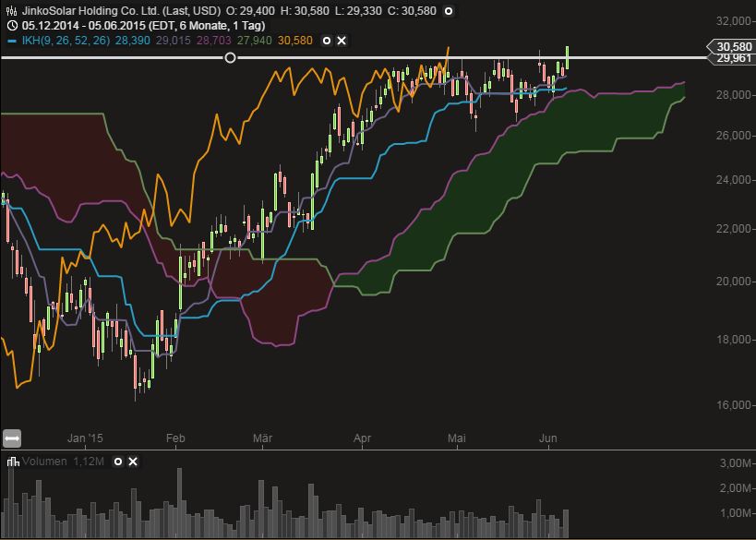Click the date range 05.12.2014 - 05.06.2015 text
756x540 pixels.
[x=84, y=26]
